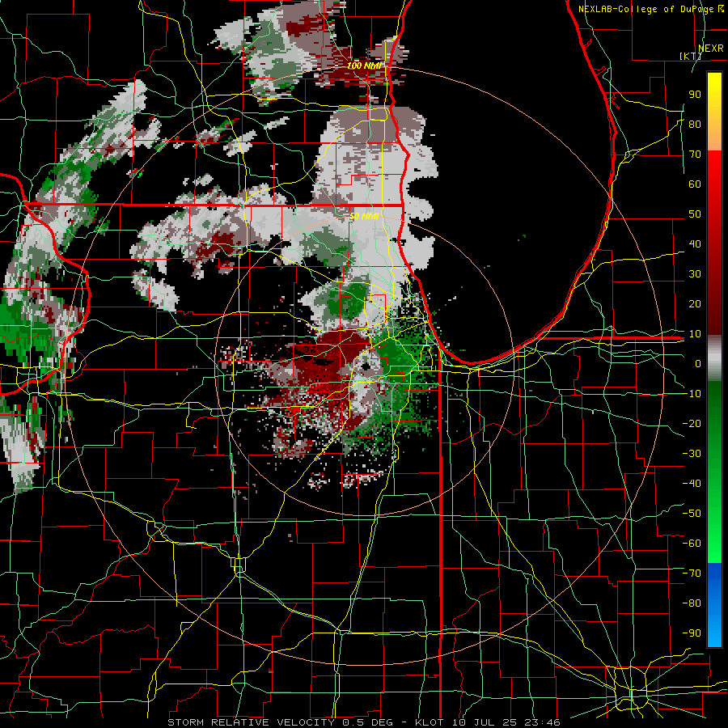Click the 90 value on velocity scale
Image resolution: width=728 pixels, height=728 pixels.
point(695,95)
